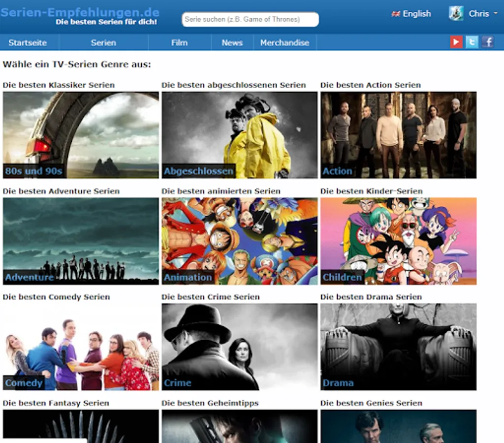Switch site language to English
This screenshot has width=504, height=443.
416,14
